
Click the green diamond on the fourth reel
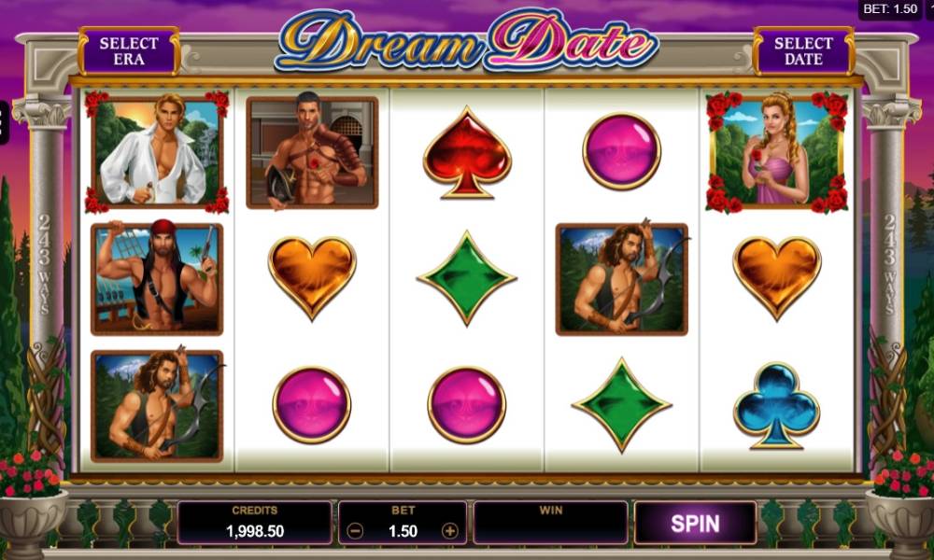[621, 405]
